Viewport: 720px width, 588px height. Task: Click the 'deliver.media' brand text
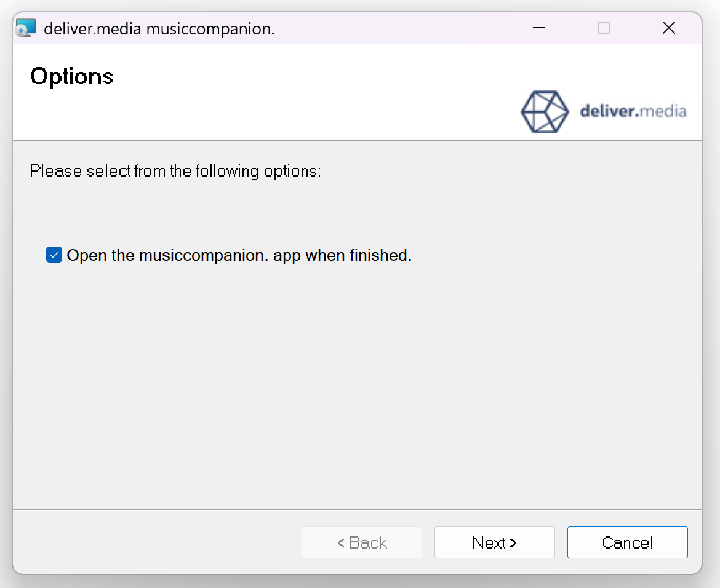(633, 111)
